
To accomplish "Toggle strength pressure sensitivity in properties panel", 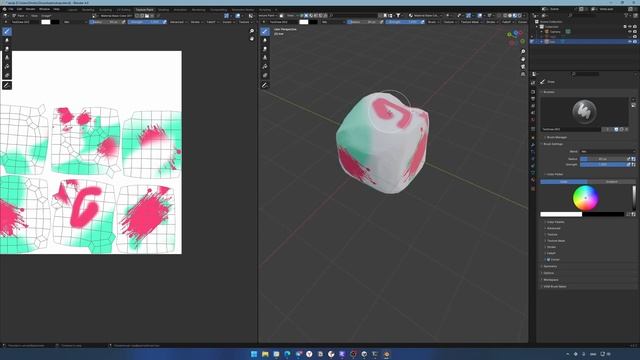I will click(x=629, y=164).
